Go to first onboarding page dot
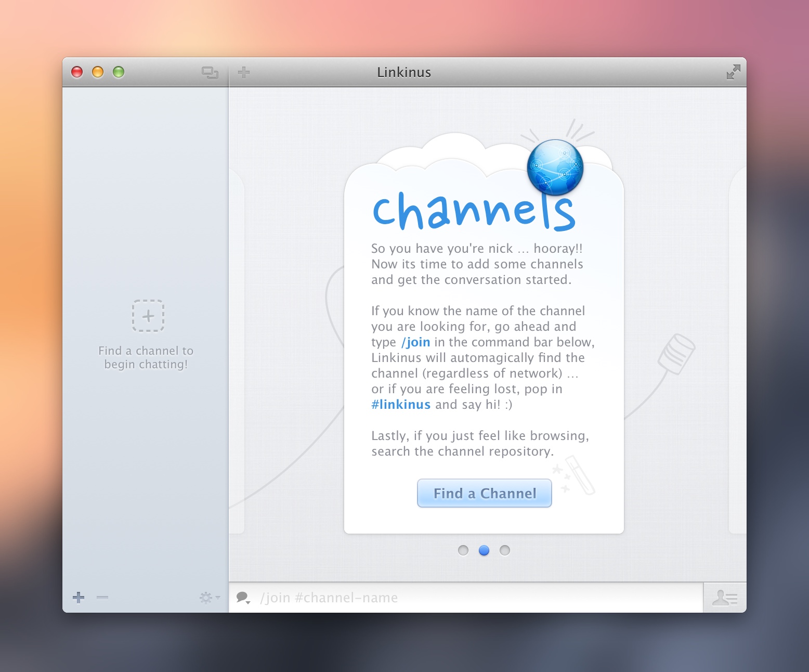This screenshot has width=809, height=672. pos(463,550)
